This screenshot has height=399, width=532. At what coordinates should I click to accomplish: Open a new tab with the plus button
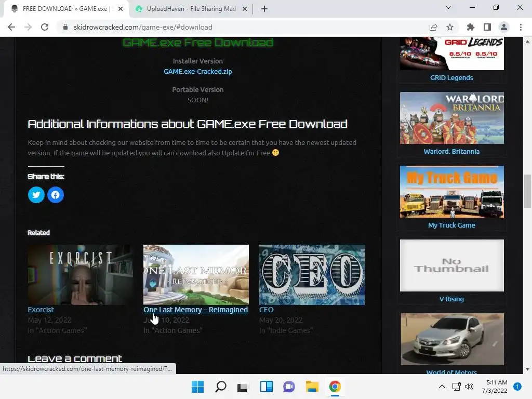[x=264, y=9]
